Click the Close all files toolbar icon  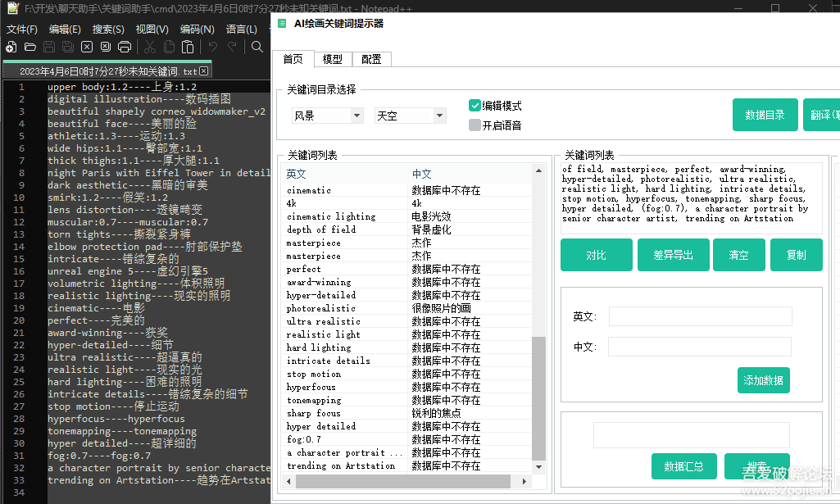click(106, 47)
